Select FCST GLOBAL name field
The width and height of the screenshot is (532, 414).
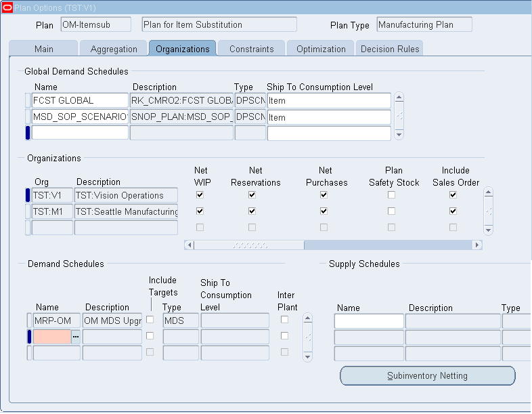[x=80, y=100]
